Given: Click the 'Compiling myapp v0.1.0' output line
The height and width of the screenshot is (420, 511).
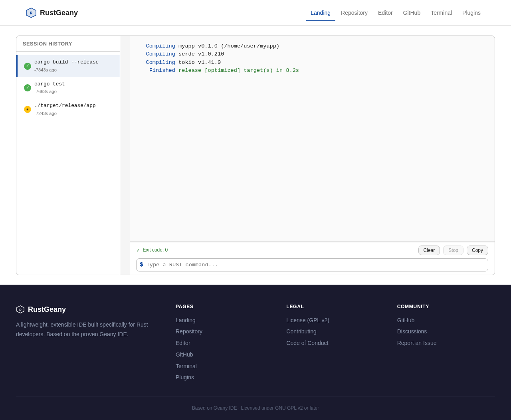Looking at the screenshot, I should click(x=212, y=46).
